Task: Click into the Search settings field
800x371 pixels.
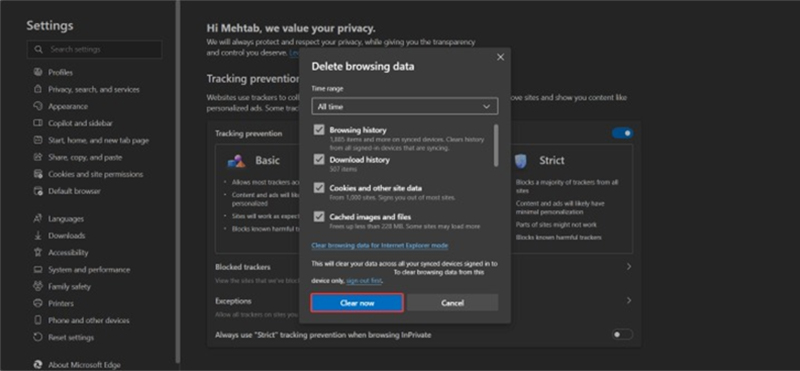Action: [x=94, y=50]
